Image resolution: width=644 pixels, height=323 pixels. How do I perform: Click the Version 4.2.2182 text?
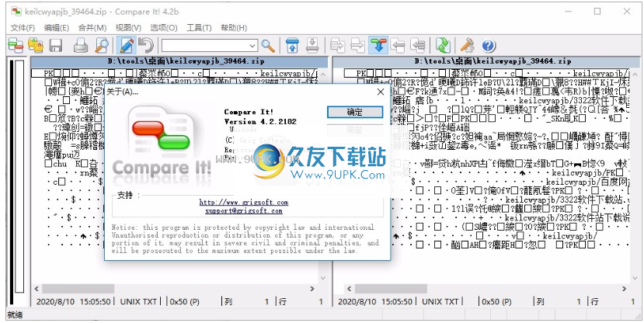[x=260, y=121]
